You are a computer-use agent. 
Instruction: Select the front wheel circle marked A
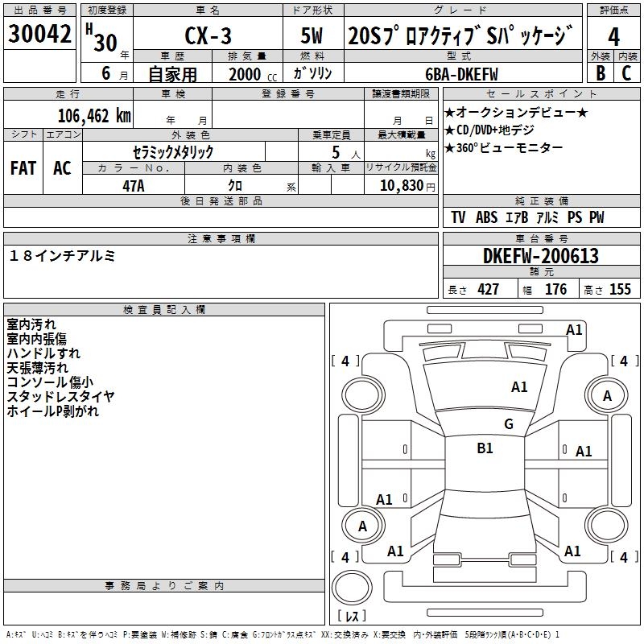coord(607,395)
